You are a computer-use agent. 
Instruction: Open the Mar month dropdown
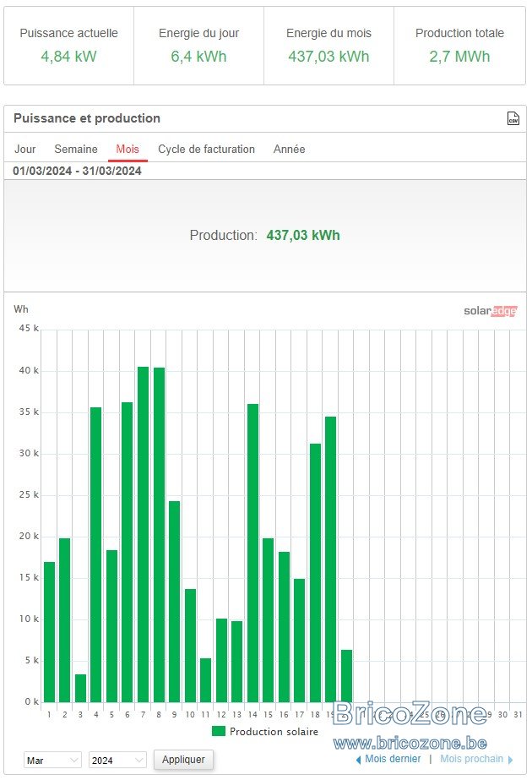pyautogui.click(x=52, y=760)
